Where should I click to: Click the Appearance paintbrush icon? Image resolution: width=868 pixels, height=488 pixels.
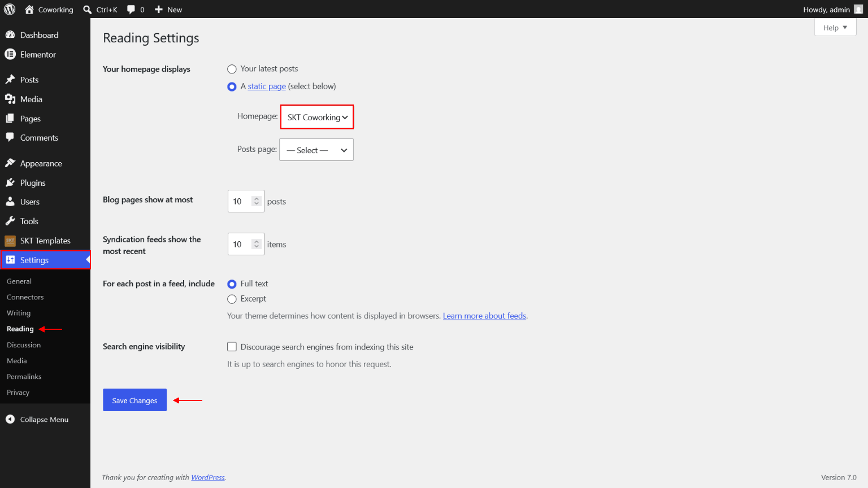[10, 163]
